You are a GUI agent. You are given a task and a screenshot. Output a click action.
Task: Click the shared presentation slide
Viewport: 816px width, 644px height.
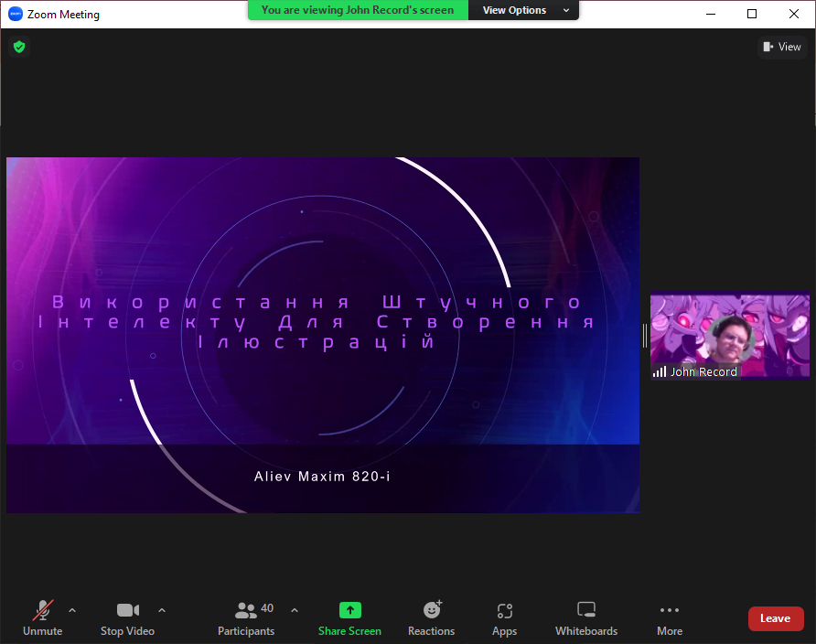(x=323, y=335)
